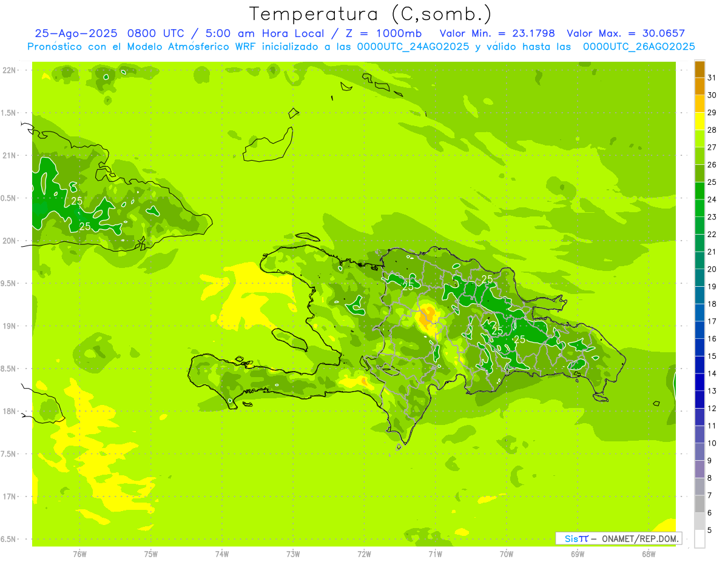Click the "18N" latitude label
The image size is (728, 562).
click(x=10, y=411)
